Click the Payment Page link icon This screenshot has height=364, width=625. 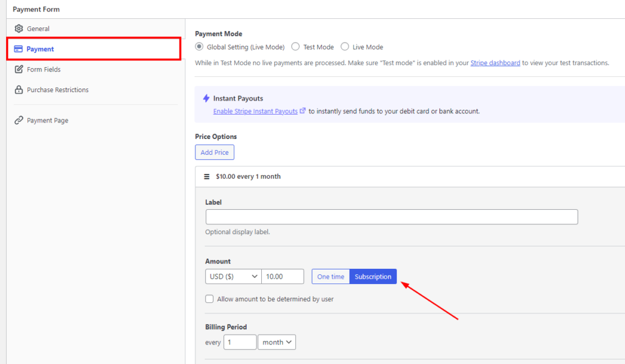[x=18, y=120]
